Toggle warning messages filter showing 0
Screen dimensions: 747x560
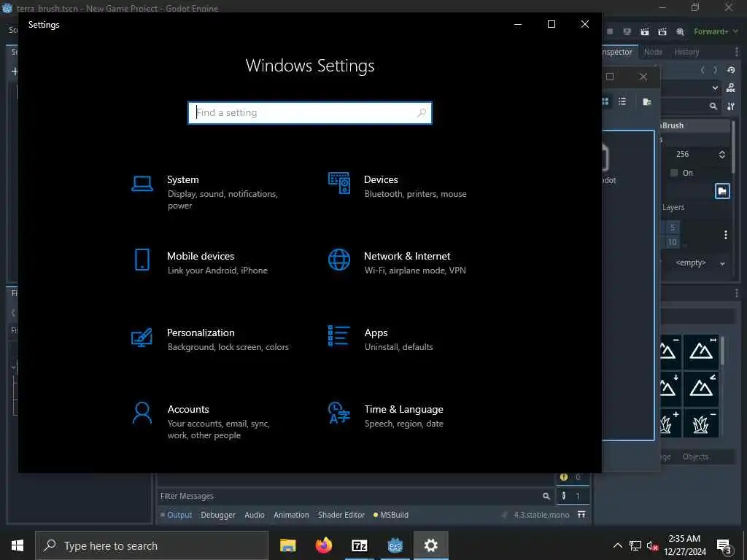tap(572, 477)
